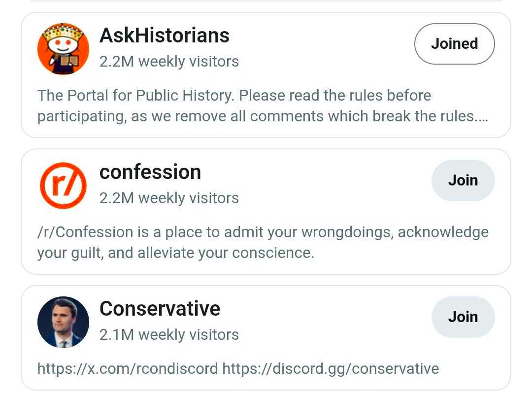Viewport: 532px width, 399px height.
Task: Tap the Conservative community profile photo
Action: pos(63,322)
